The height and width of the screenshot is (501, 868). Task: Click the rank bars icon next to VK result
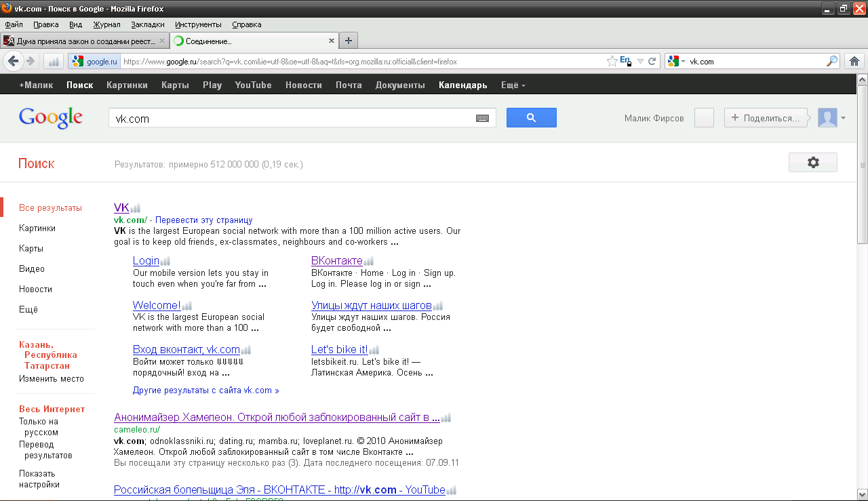[135, 209]
